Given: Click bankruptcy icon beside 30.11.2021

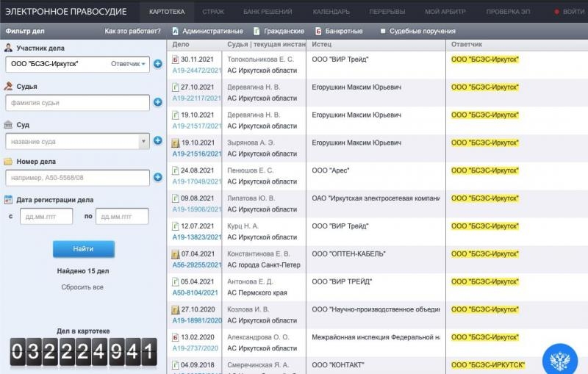Looking at the screenshot, I should [x=175, y=60].
